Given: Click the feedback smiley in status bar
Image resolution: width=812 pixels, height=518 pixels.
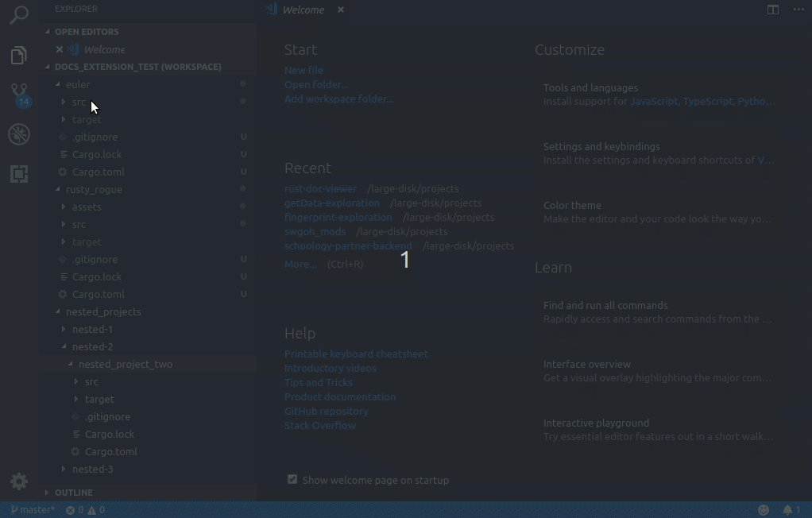Looking at the screenshot, I should tap(764, 510).
